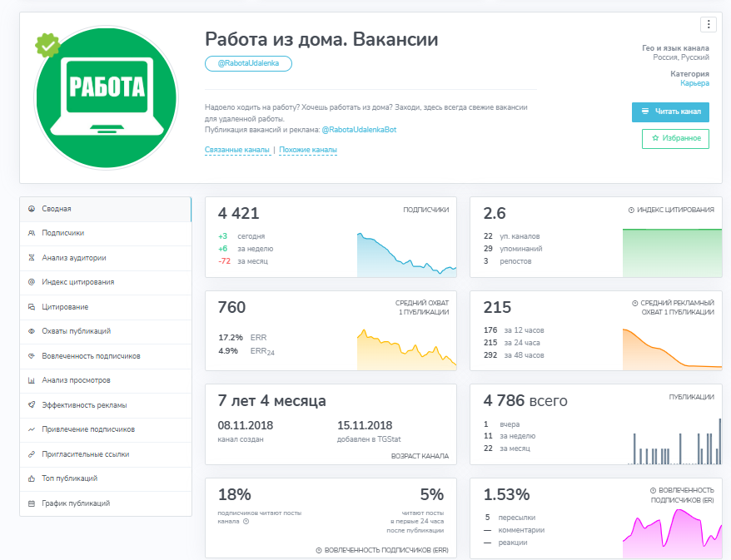The image size is (731, 560).
Task: Click the publications bar chart
Action: coord(675,441)
